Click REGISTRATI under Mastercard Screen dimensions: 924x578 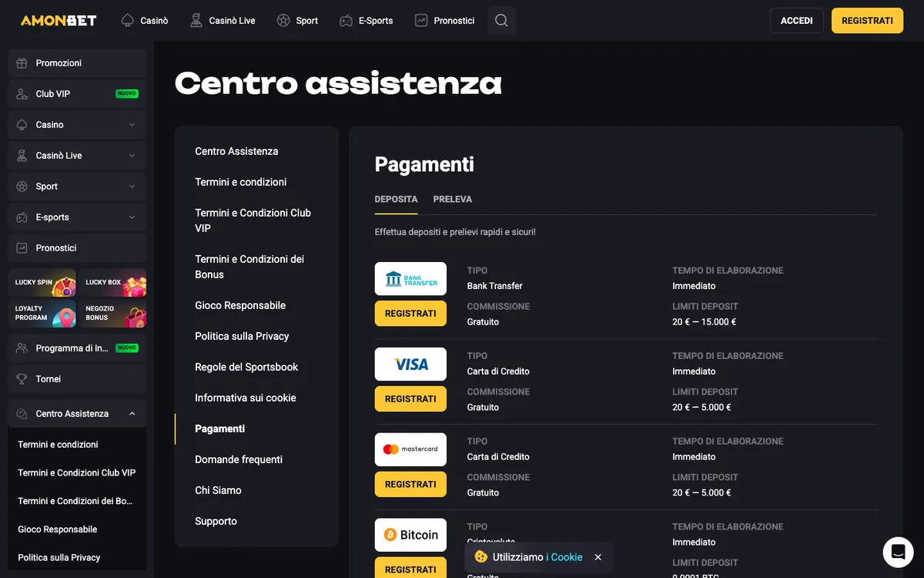point(410,485)
